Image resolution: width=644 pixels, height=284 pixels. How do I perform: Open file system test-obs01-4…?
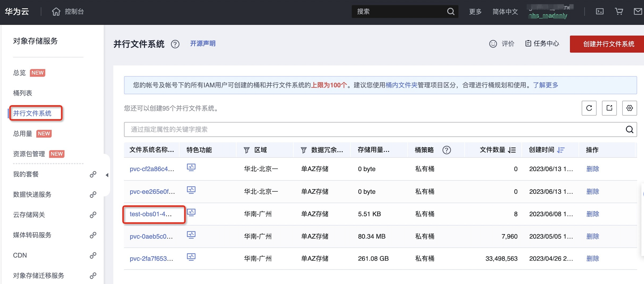click(151, 214)
